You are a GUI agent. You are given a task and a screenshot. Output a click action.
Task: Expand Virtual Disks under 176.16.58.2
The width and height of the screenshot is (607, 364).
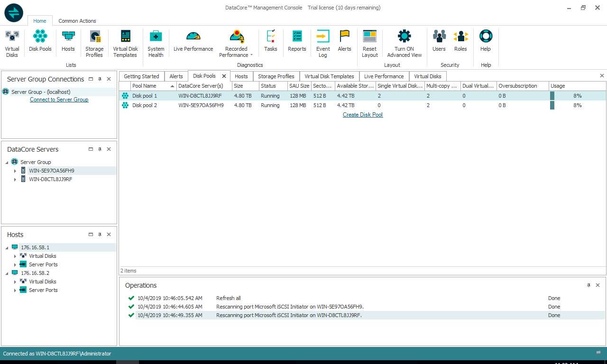[x=15, y=282]
